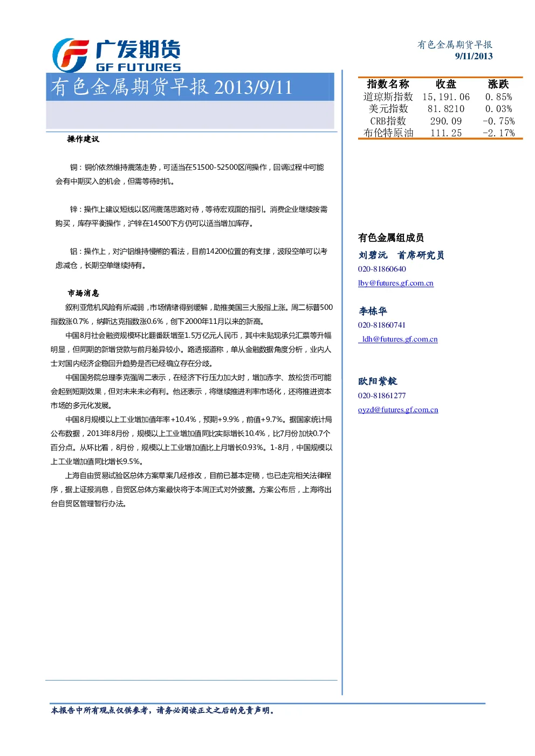Click the 收盘 column header
Viewport: 535px width, 756px height.
click(x=446, y=84)
